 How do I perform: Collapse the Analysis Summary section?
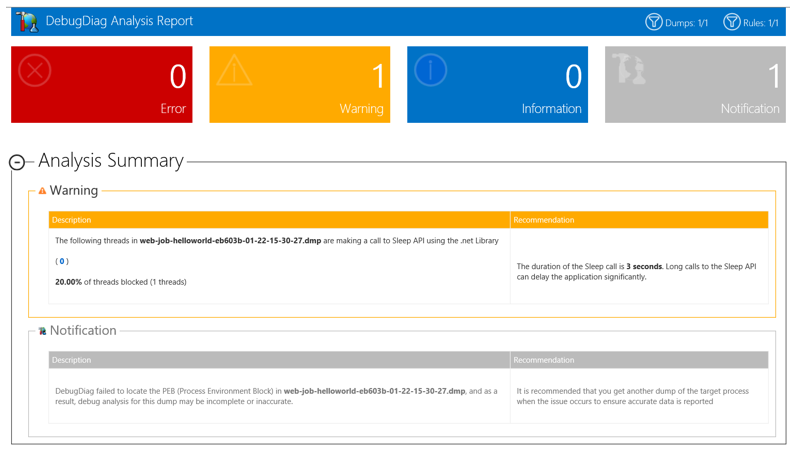click(17, 162)
